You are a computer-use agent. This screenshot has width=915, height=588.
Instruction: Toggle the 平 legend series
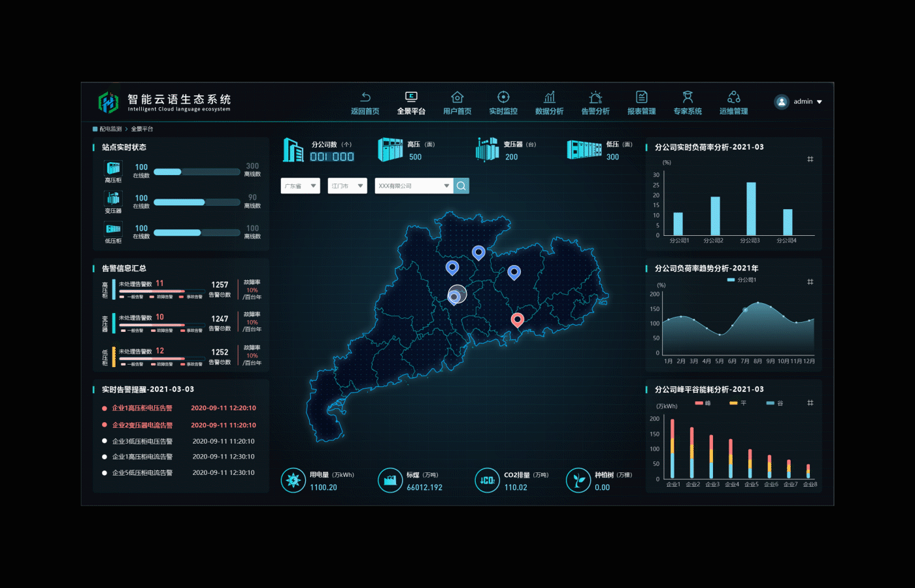coord(738,403)
